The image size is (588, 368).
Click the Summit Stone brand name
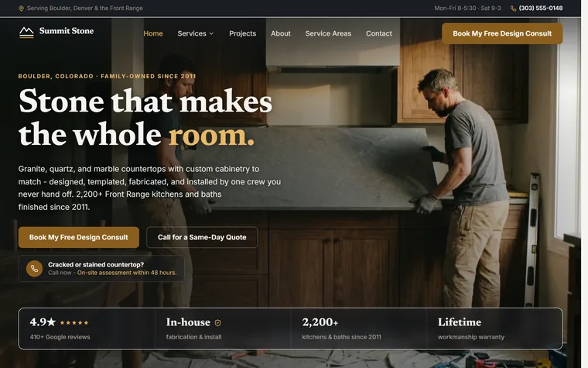pyautogui.click(x=67, y=31)
